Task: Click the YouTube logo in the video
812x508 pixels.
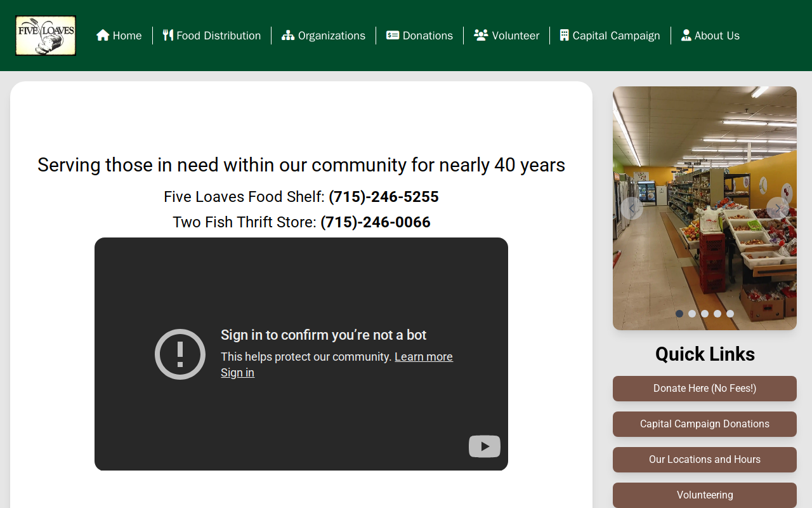Action: coord(485,446)
